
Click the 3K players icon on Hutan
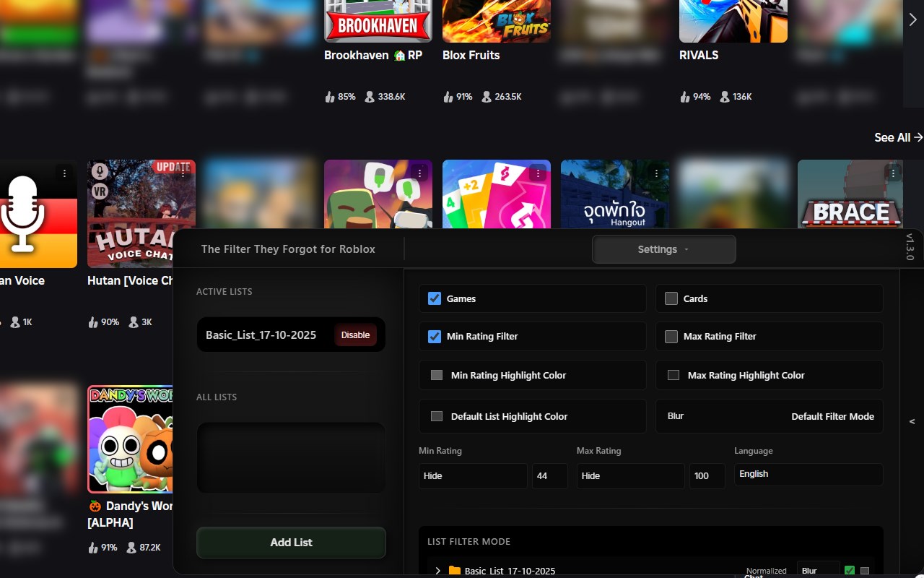[x=133, y=322]
